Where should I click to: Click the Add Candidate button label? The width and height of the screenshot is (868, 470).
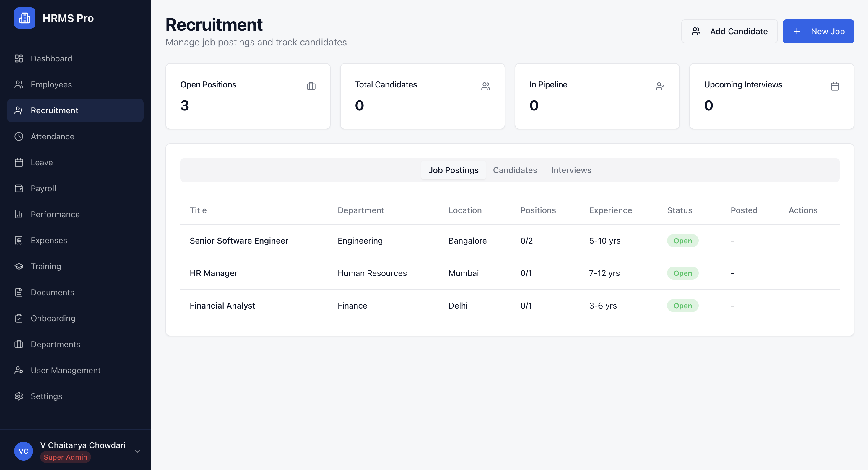(739, 31)
